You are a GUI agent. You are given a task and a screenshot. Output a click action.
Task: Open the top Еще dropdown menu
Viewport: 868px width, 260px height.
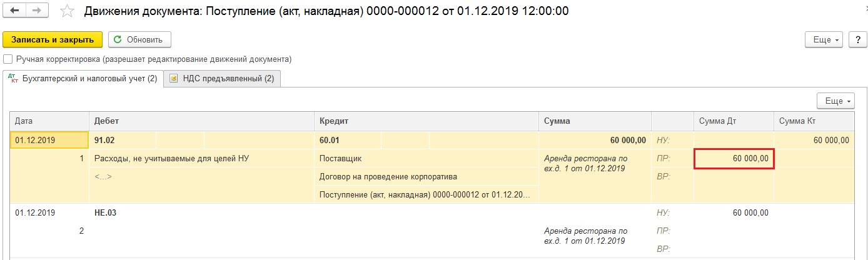click(x=825, y=39)
